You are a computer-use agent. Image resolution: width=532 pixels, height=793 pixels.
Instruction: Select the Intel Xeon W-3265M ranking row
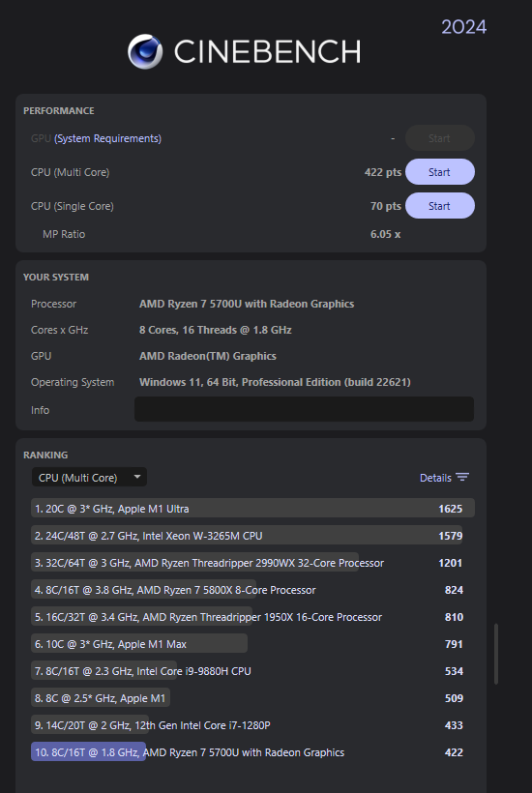[x=252, y=536]
